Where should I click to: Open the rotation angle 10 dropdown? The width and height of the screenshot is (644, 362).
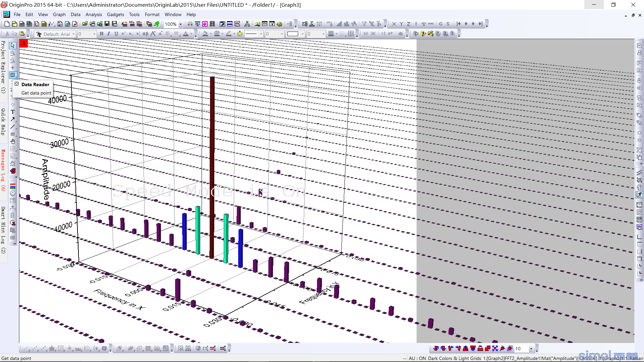(531, 349)
